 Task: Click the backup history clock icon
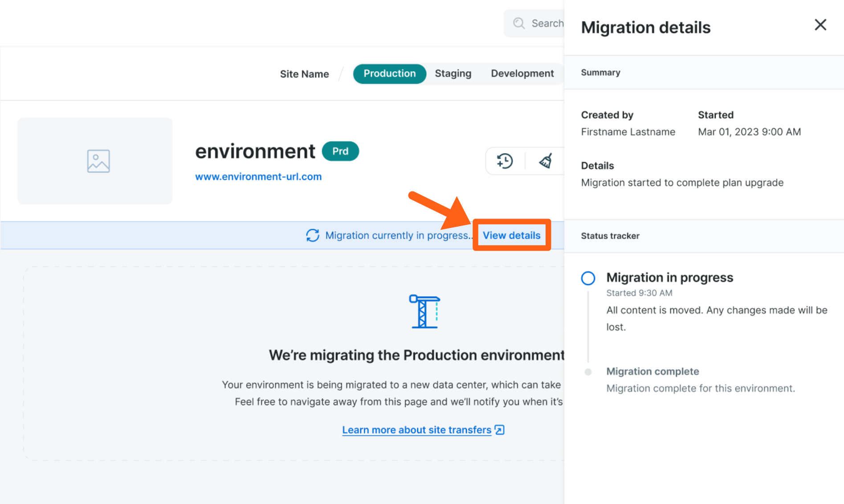(x=505, y=161)
